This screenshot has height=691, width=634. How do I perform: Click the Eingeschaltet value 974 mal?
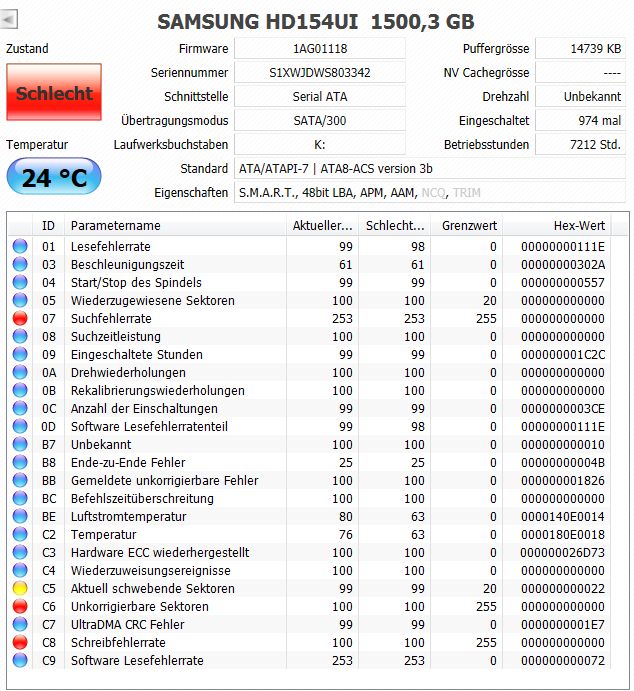click(580, 120)
